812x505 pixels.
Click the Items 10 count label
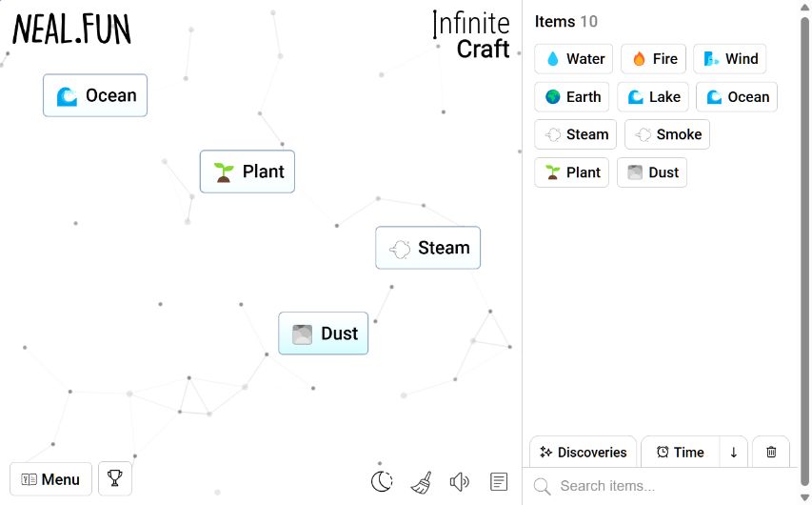566,22
